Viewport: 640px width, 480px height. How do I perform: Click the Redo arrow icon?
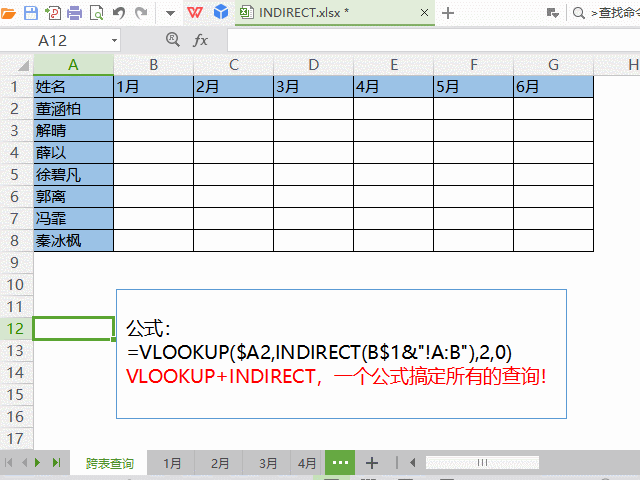tap(141, 13)
